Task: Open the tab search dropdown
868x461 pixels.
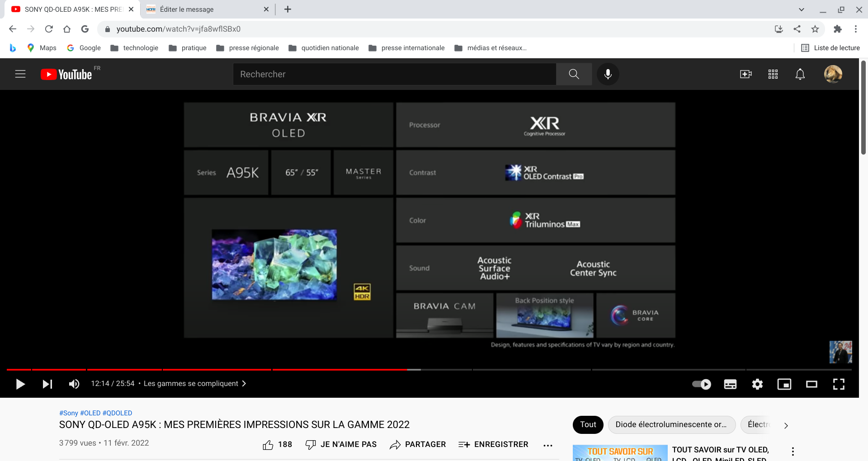Action: coord(802,9)
